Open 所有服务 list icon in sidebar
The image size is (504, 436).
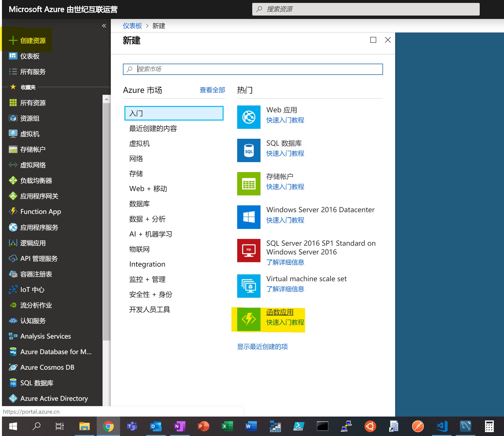(13, 71)
